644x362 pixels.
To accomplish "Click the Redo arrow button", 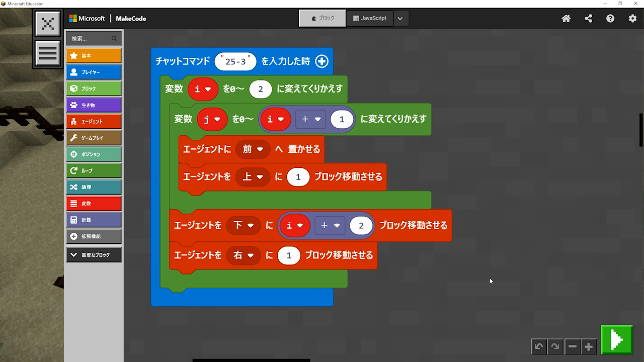I will (555, 346).
